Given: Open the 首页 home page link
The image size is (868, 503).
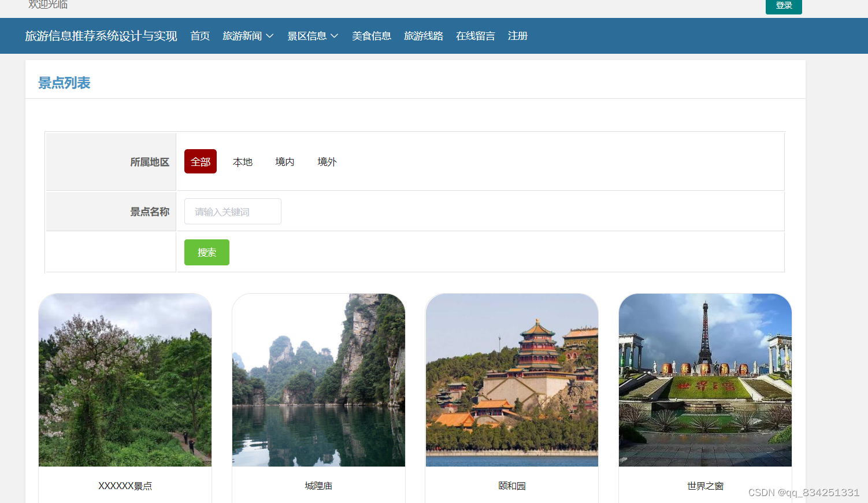Looking at the screenshot, I should click(200, 36).
